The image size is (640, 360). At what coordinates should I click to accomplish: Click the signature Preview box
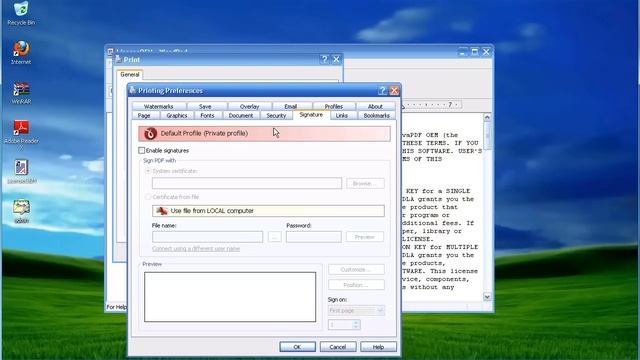pyautogui.click(x=230, y=297)
